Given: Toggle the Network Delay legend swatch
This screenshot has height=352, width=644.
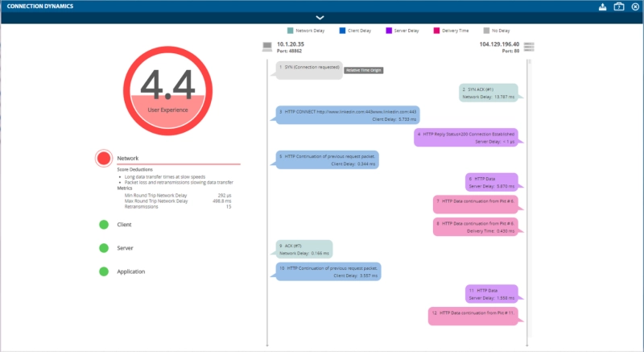Looking at the screenshot, I should pyautogui.click(x=291, y=31).
